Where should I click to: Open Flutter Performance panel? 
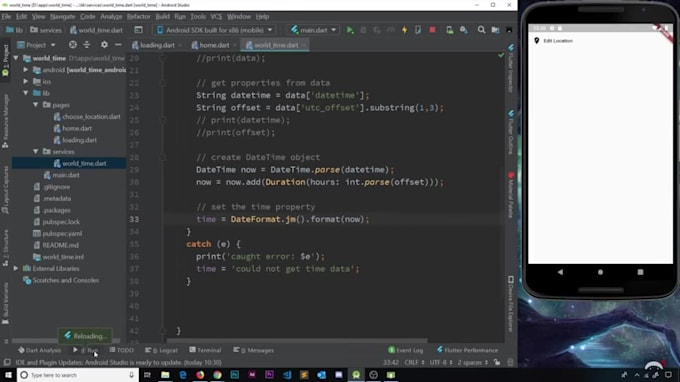(467, 350)
